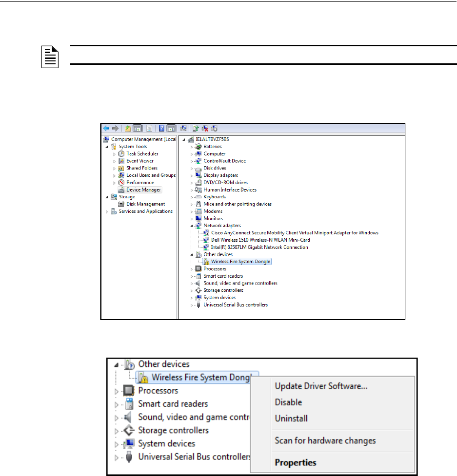The height and width of the screenshot is (476, 457).
Task: Click the Task Scheduler clock icon
Action: pyautogui.click(x=121, y=154)
